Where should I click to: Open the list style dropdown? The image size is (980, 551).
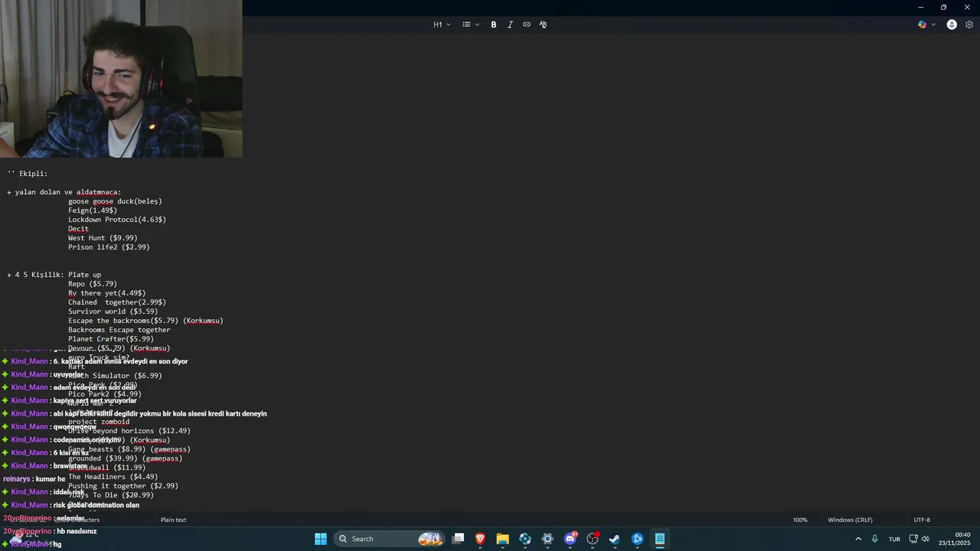470,24
